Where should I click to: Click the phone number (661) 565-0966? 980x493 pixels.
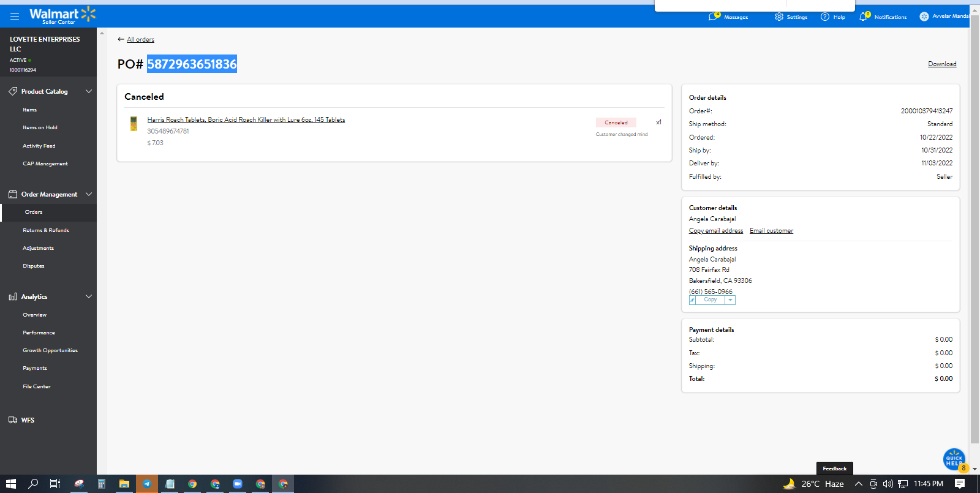(x=710, y=292)
